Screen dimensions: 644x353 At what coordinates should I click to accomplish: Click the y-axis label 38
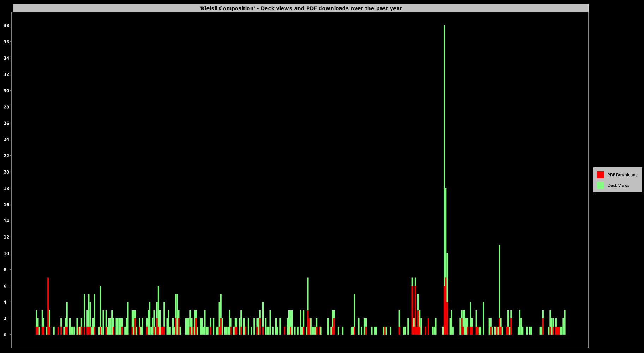6,25
